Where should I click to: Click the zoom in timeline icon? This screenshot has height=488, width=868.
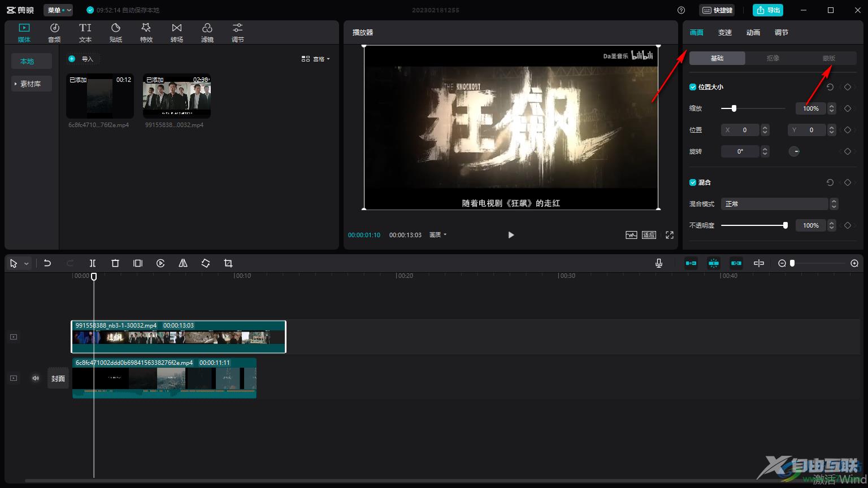pos(854,263)
